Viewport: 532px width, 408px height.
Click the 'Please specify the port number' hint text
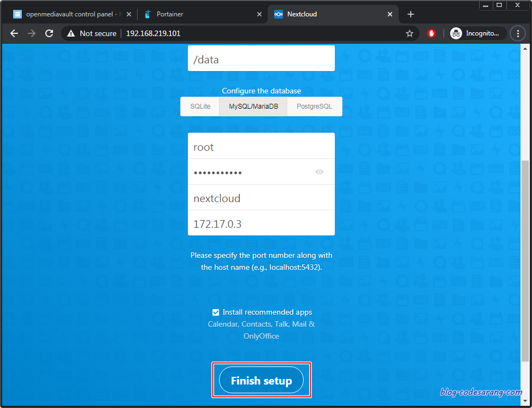coord(261,261)
